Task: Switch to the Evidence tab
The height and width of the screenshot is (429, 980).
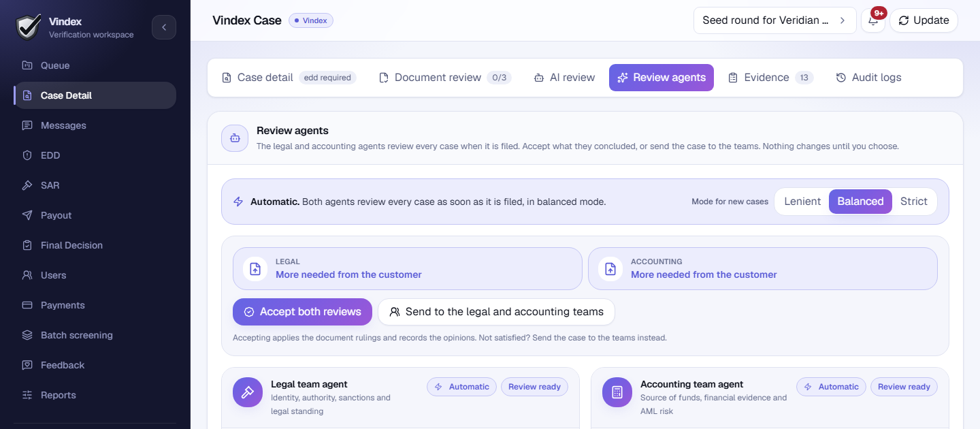Action: pos(770,78)
